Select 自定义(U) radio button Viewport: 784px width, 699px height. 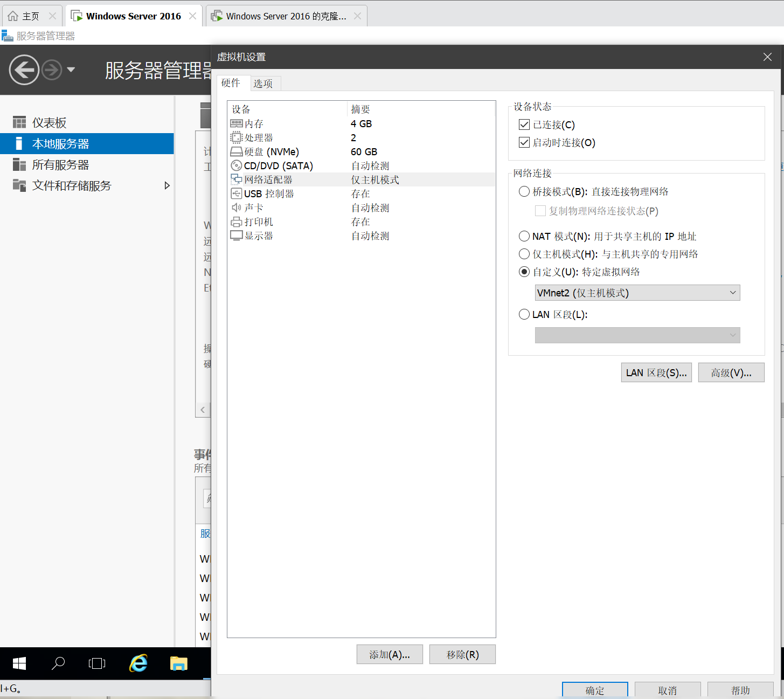[x=524, y=272]
